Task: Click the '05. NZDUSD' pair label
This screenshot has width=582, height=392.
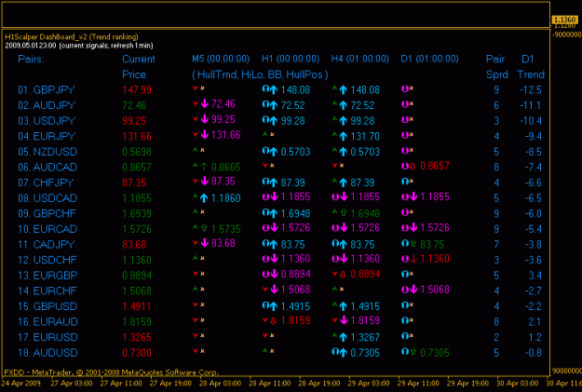Action: pyautogui.click(x=47, y=152)
